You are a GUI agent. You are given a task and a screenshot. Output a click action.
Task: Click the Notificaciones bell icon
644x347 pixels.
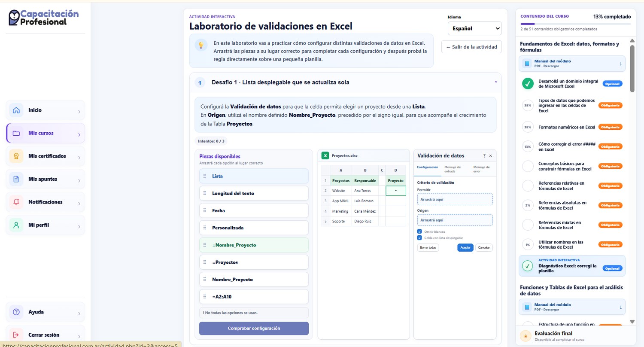(16, 202)
